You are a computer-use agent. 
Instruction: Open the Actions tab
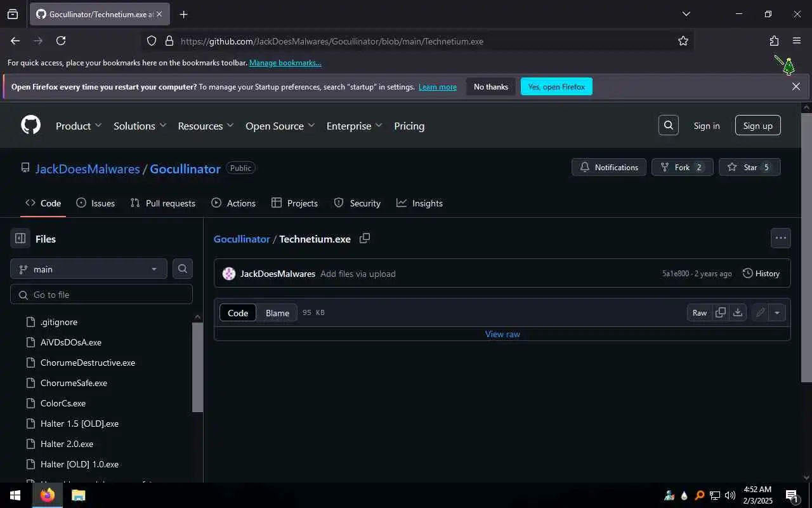click(x=233, y=203)
